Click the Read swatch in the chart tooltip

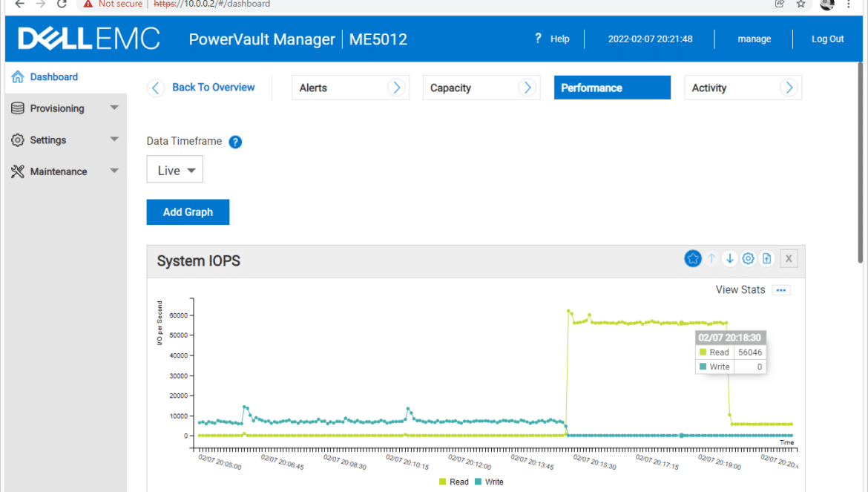click(x=703, y=352)
